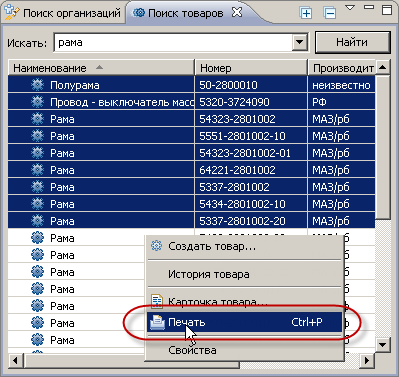Click the collapse-all minus icon in toolbar
Screen dimensions: 399x377
(329, 13)
